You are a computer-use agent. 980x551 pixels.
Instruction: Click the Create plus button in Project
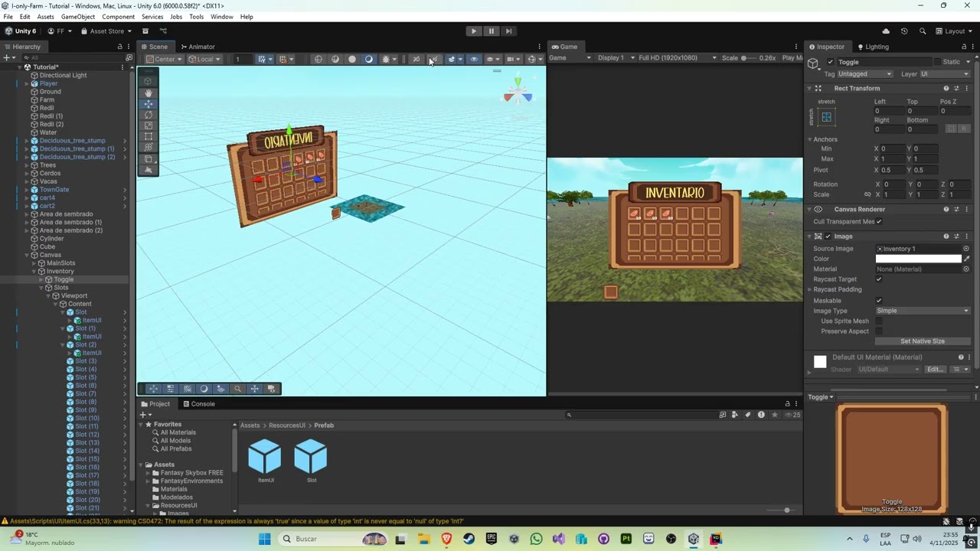pos(144,415)
